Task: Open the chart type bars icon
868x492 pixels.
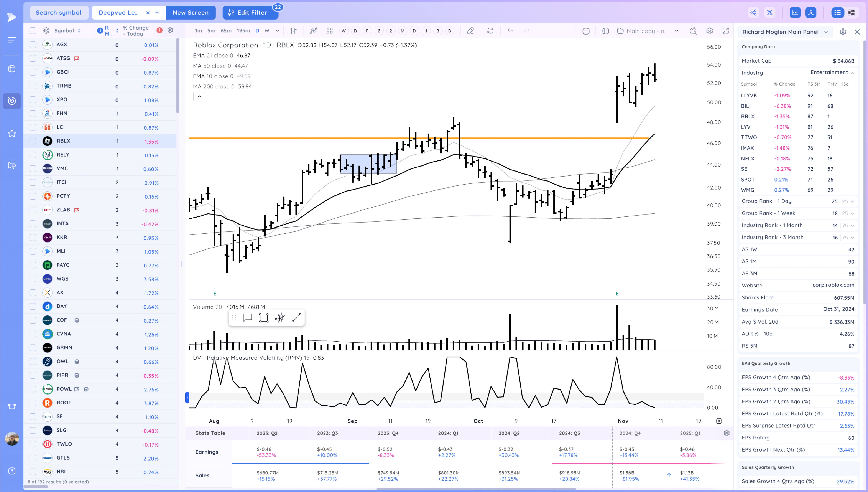Action: [x=293, y=31]
